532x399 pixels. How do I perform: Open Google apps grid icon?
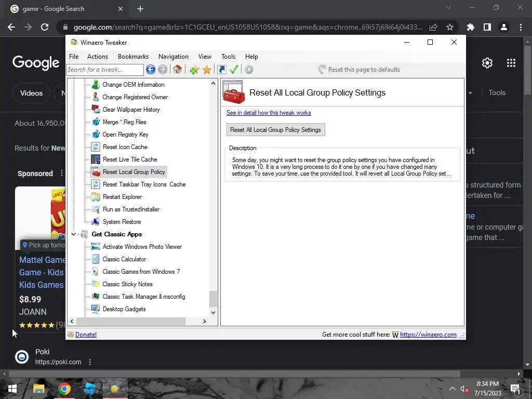coord(511,63)
